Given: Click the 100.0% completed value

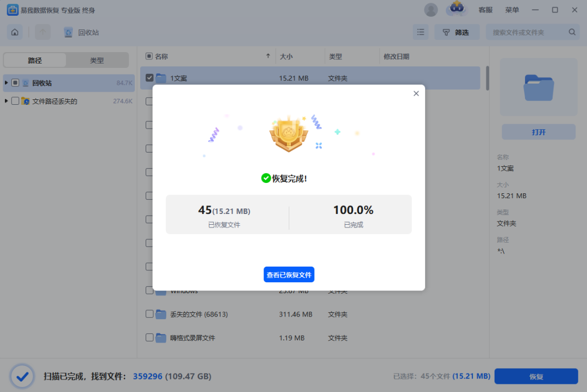Looking at the screenshot, I should (353, 210).
